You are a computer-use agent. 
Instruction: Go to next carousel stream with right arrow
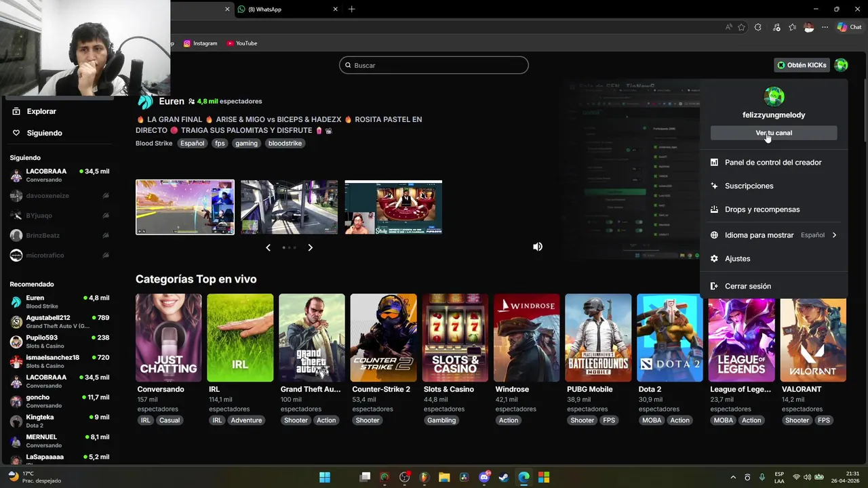click(310, 247)
